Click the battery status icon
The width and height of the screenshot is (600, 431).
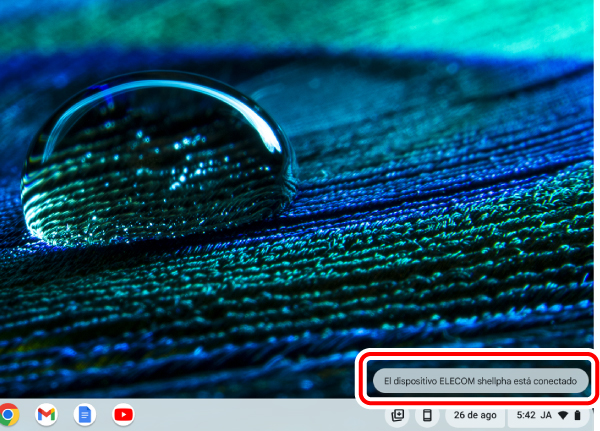[x=577, y=415]
